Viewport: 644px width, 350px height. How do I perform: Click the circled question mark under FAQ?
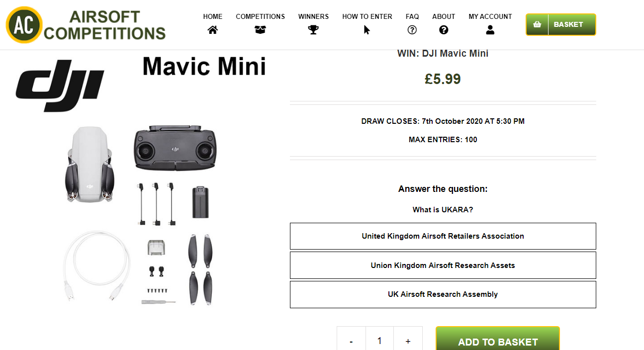[412, 30]
